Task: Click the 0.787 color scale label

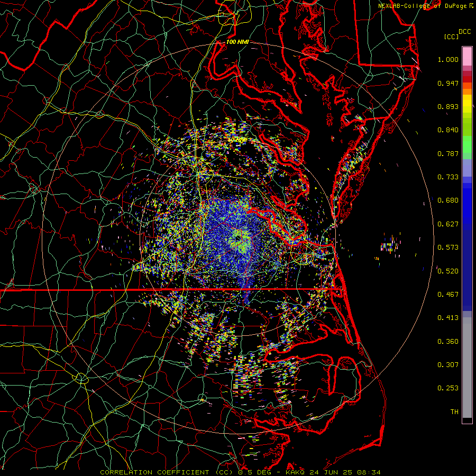Action: coord(448,153)
